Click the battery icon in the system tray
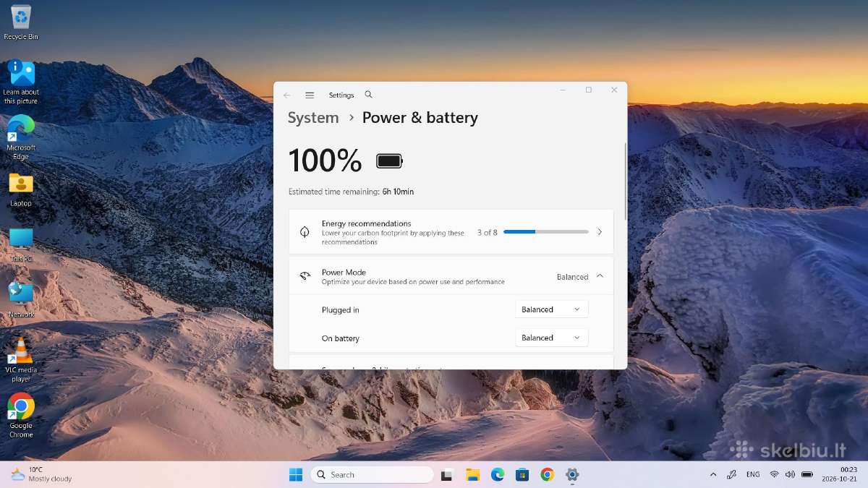This screenshot has width=868, height=488. click(807, 474)
